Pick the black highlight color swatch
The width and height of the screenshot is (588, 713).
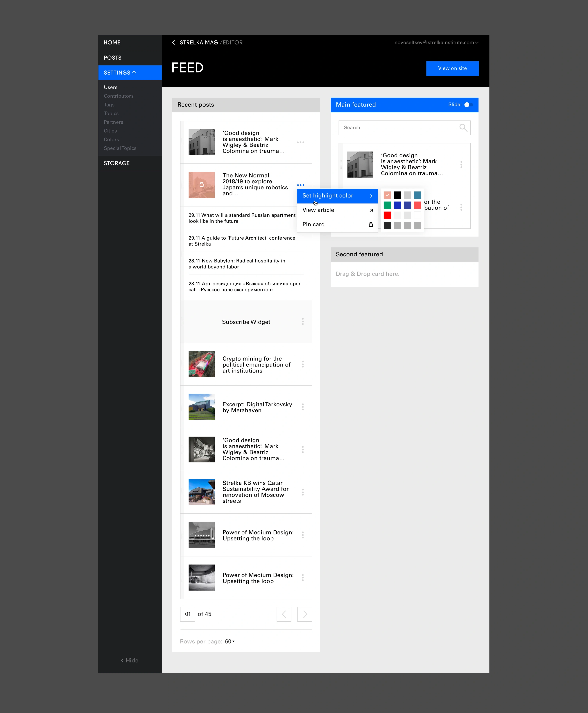click(397, 195)
